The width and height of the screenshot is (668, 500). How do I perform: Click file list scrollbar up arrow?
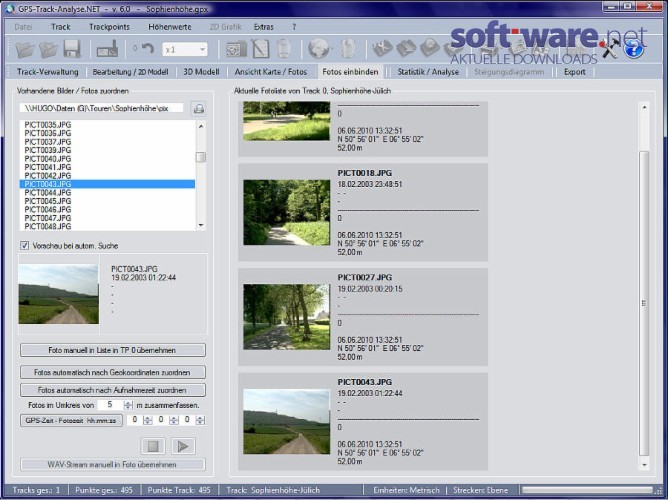(x=201, y=126)
